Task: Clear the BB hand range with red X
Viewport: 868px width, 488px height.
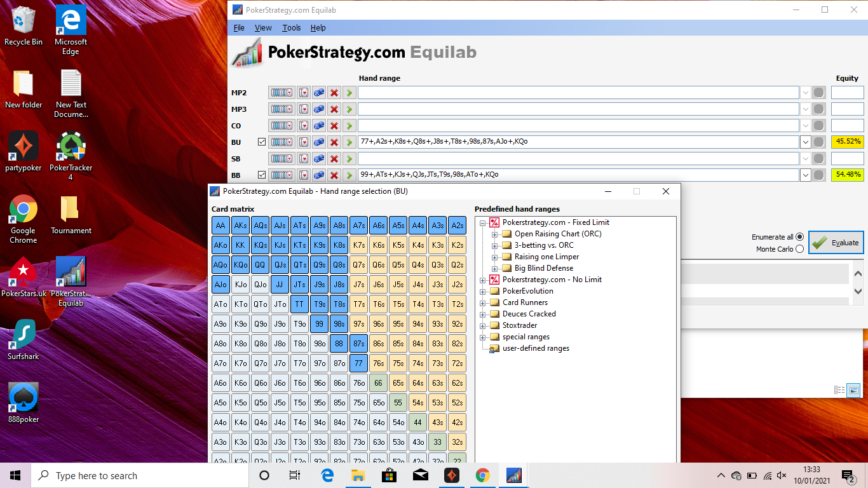Action: [x=334, y=175]
